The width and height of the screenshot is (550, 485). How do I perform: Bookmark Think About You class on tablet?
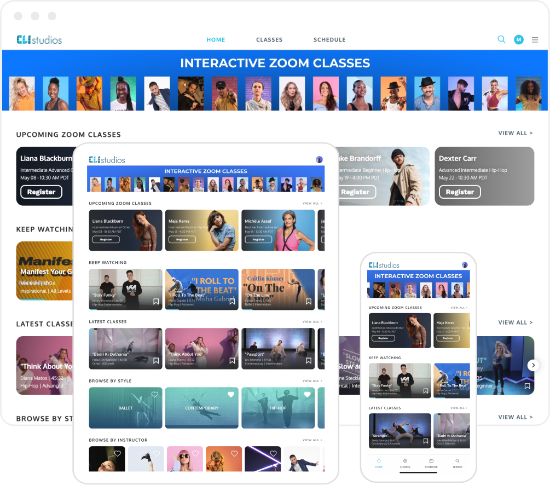[x=232, y=361]
